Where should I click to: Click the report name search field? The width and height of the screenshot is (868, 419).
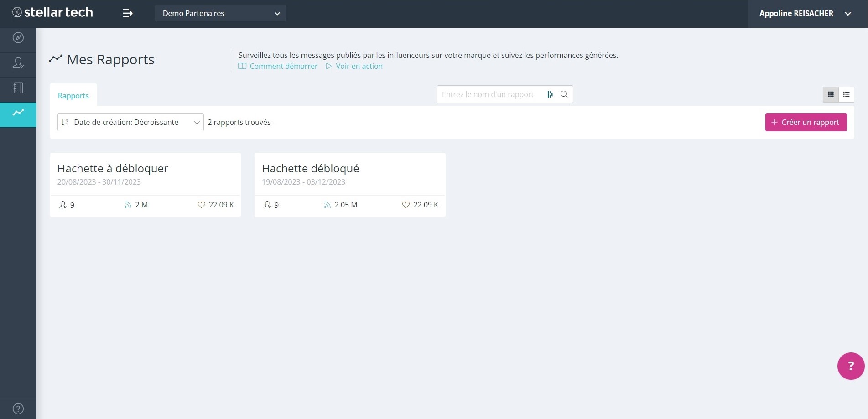pyautogui.click(x=490, y=94)
